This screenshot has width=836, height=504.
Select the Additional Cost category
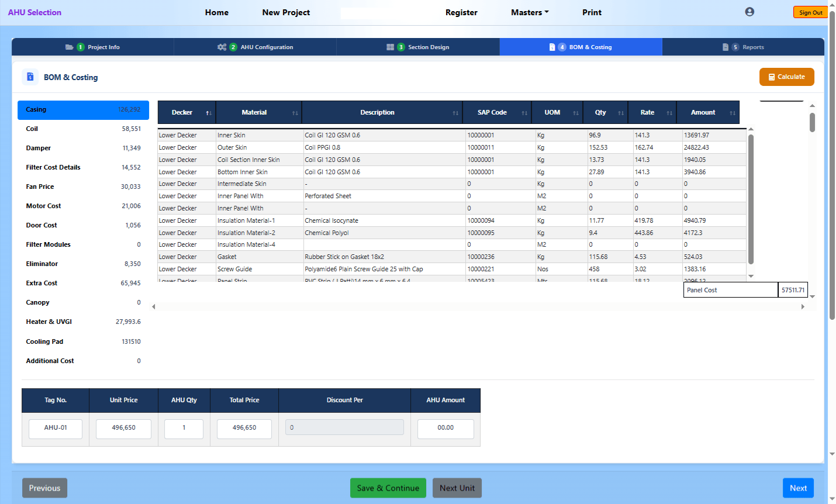[83, 361]
